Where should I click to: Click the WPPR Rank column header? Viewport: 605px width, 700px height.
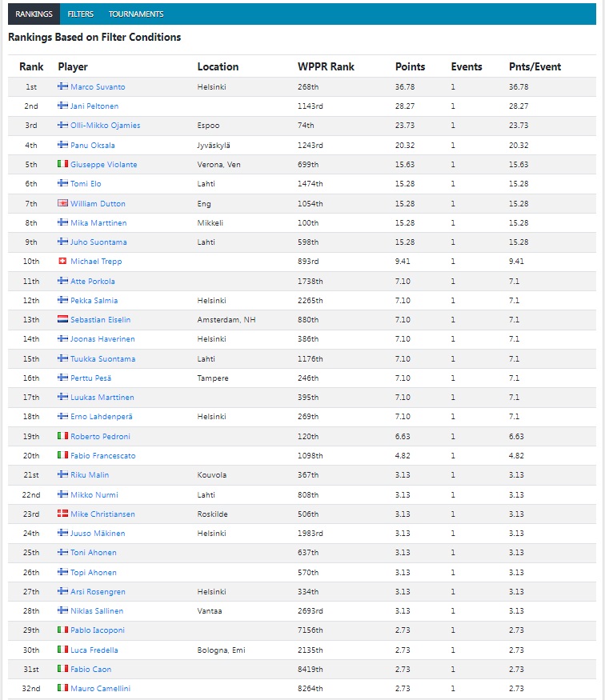point(325,66)
